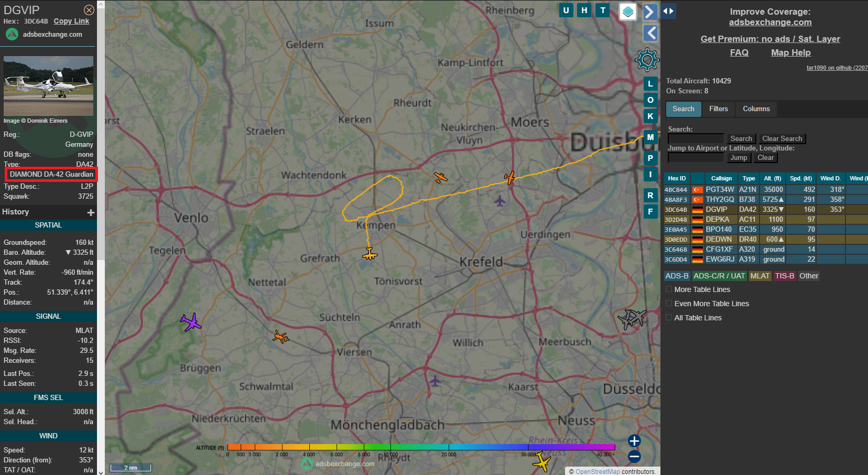Toggle the O map option button
Screen dimensions: 868x475
click(650, 100)
